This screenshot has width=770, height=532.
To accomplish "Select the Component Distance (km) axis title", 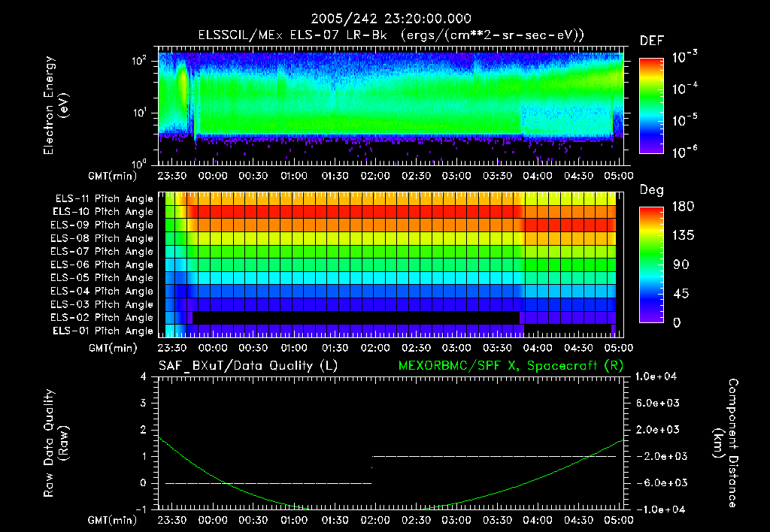I will [726, 443].
